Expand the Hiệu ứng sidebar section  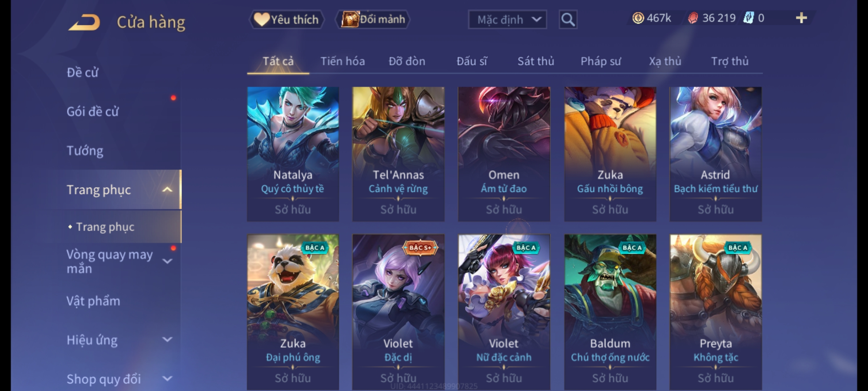click(167, 340)
